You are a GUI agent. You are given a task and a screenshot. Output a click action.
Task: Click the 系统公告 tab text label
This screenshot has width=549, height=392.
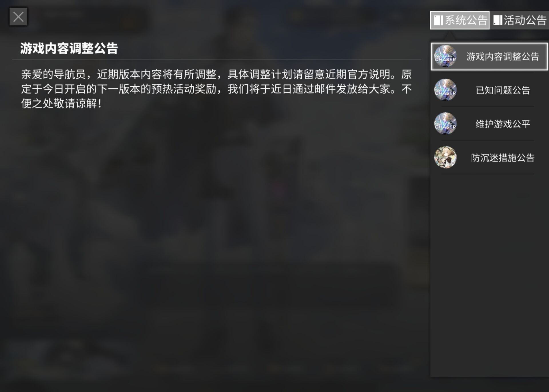pyautogui.click(x=466, y=20)
